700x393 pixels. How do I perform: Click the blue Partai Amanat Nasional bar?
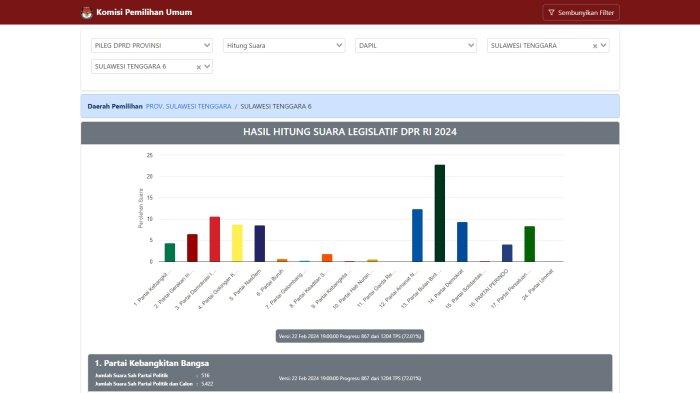pos(417,235)
